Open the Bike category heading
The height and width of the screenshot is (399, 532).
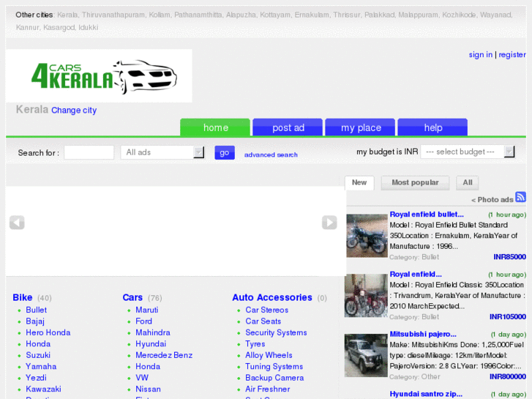click(23, 297)
